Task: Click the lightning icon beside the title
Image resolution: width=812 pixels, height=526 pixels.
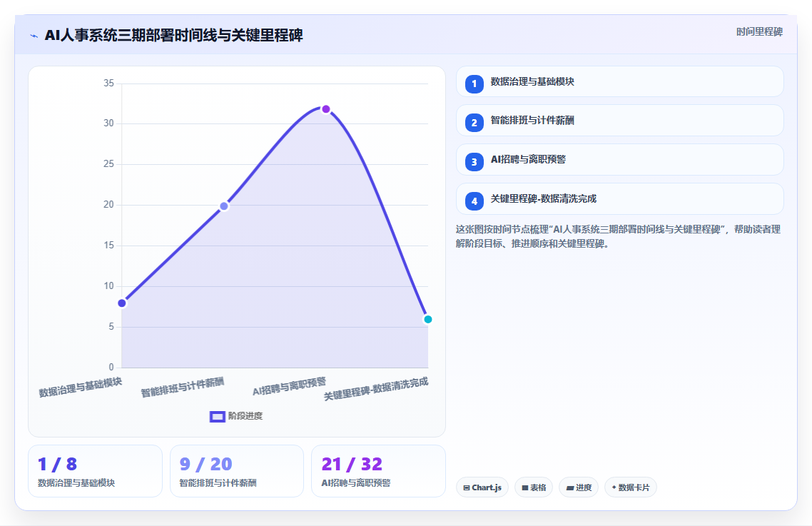Action: point(34,36)
